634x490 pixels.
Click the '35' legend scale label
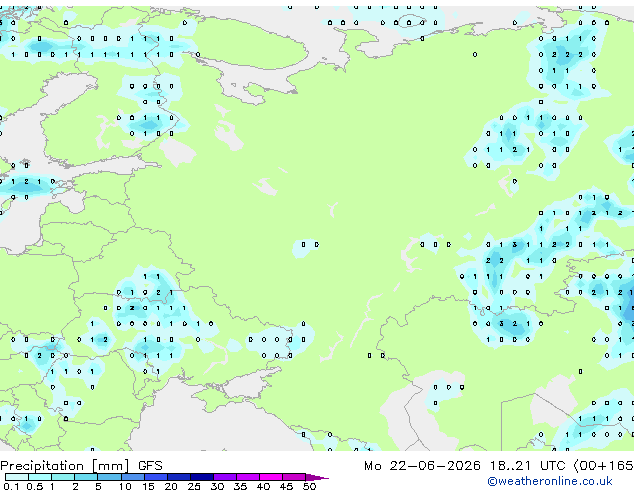tap(240, 486)
